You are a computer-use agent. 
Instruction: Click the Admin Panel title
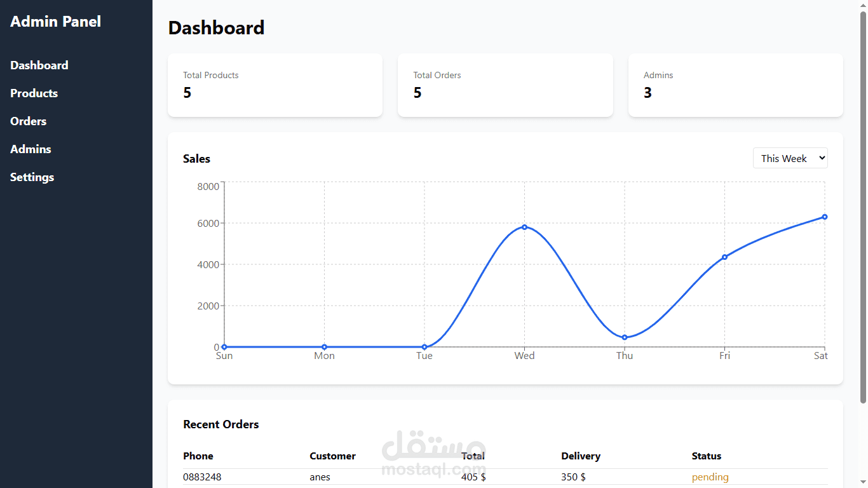point(55,22)
